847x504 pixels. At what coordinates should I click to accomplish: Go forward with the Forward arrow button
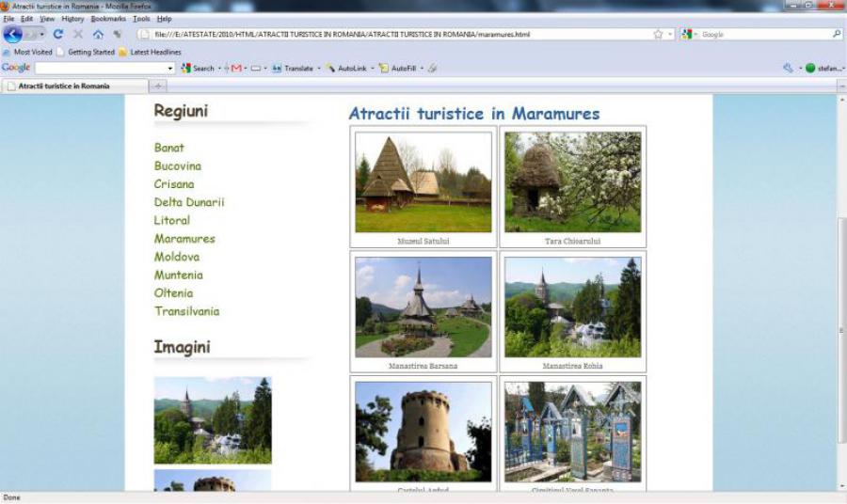point(31,35)
